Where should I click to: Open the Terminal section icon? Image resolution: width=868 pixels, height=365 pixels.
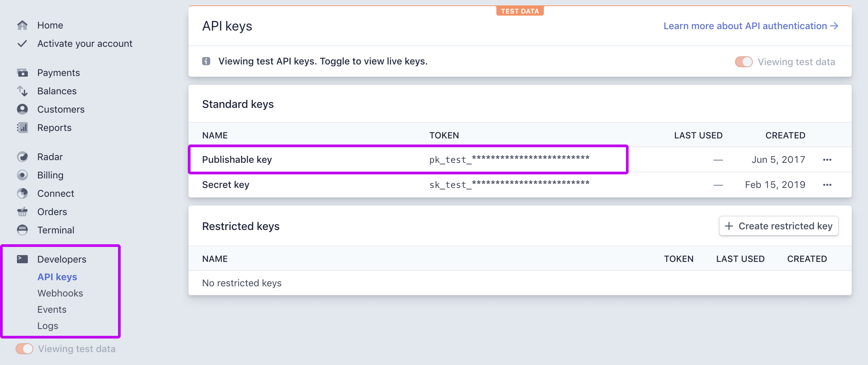22,230
